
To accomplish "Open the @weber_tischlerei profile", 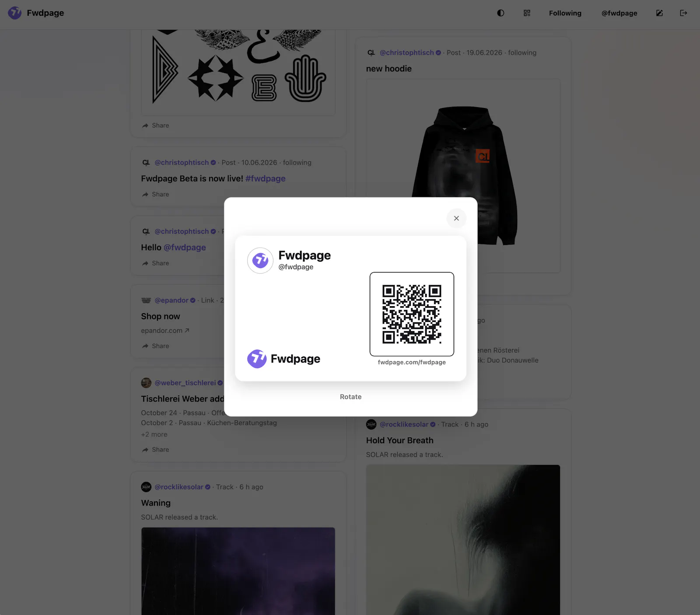I will point(185,383).
